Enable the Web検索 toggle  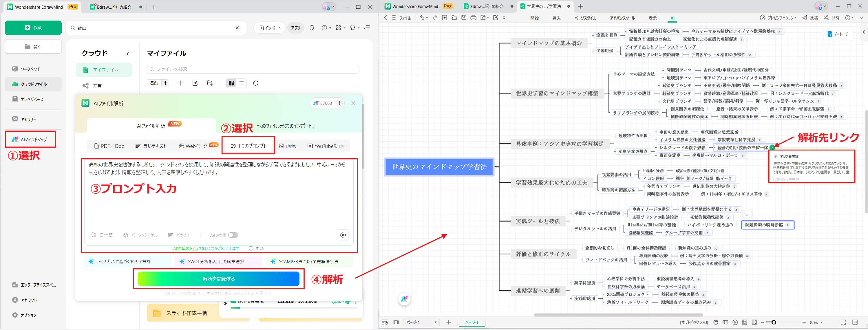(233, 235)
